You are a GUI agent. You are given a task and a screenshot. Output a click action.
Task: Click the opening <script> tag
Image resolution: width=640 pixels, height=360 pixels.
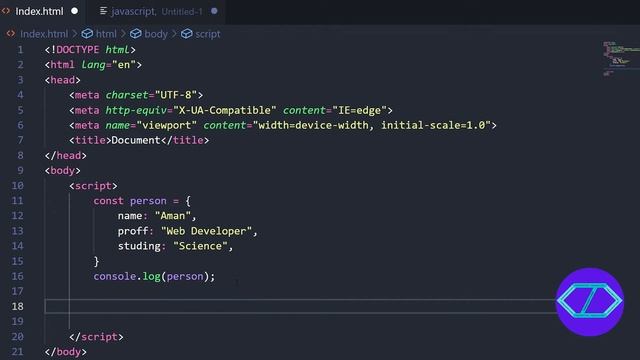[93, 186]
